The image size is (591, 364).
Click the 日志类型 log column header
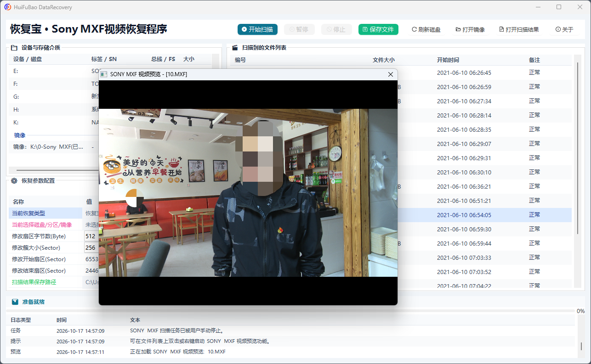pos(21,320)
